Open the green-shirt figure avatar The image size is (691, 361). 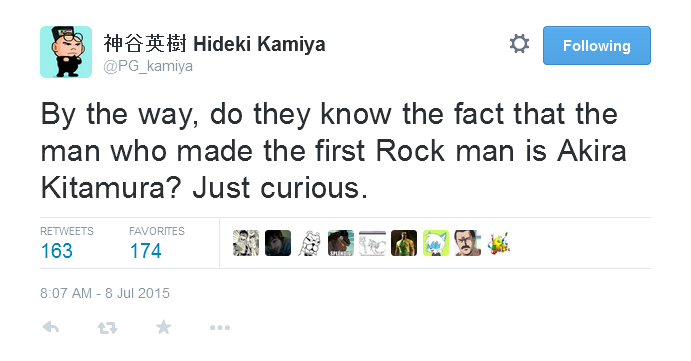(x=404, y=243)
